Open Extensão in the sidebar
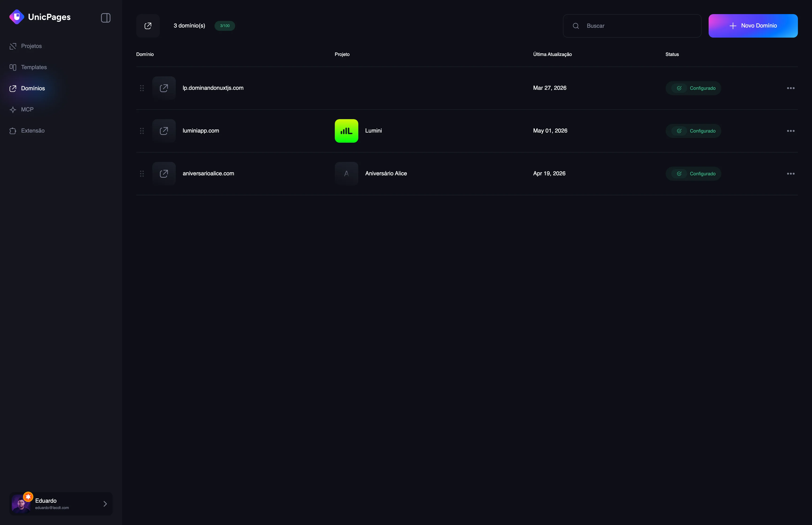The width and height of the screenshot is (812, 525). click(x=33, y=131)
